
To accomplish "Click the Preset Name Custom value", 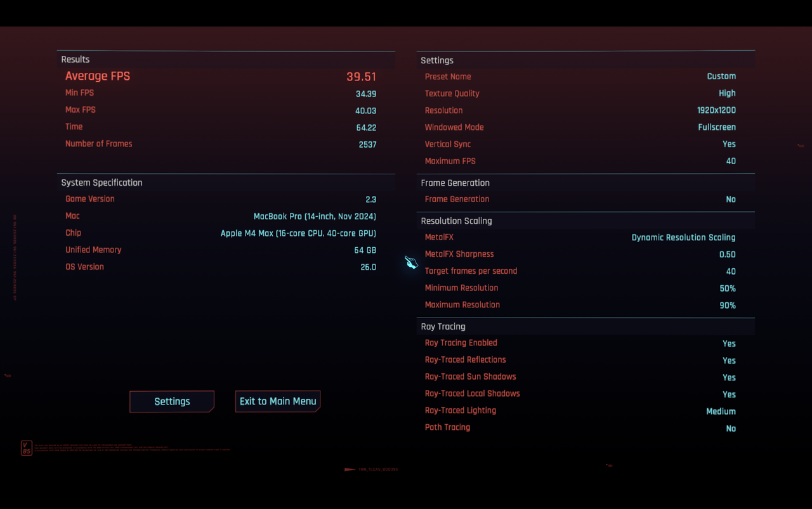I will [x=721, y=76].
